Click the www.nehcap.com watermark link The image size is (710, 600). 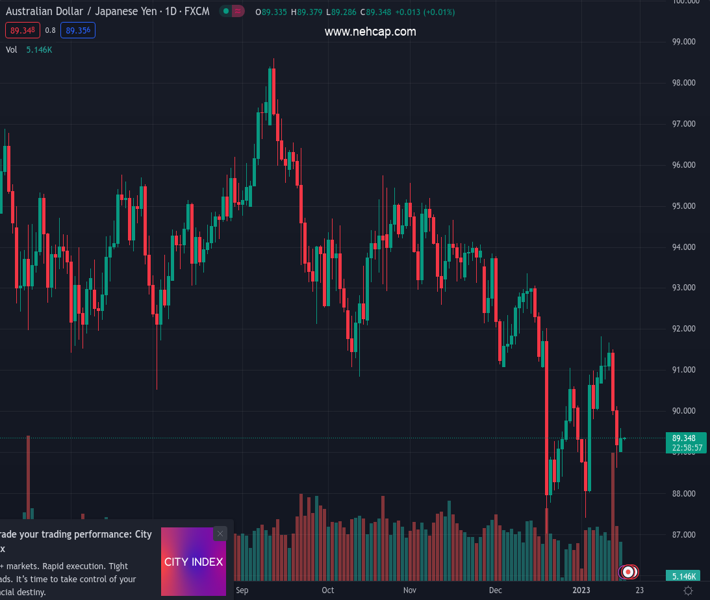pos(370,32)
